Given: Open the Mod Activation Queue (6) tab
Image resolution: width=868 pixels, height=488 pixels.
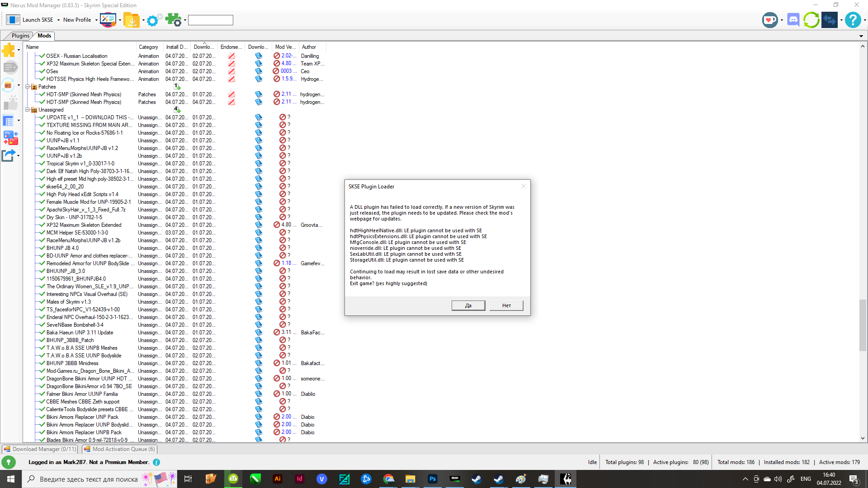Looking at the screenshot, I should pos(119,449).
